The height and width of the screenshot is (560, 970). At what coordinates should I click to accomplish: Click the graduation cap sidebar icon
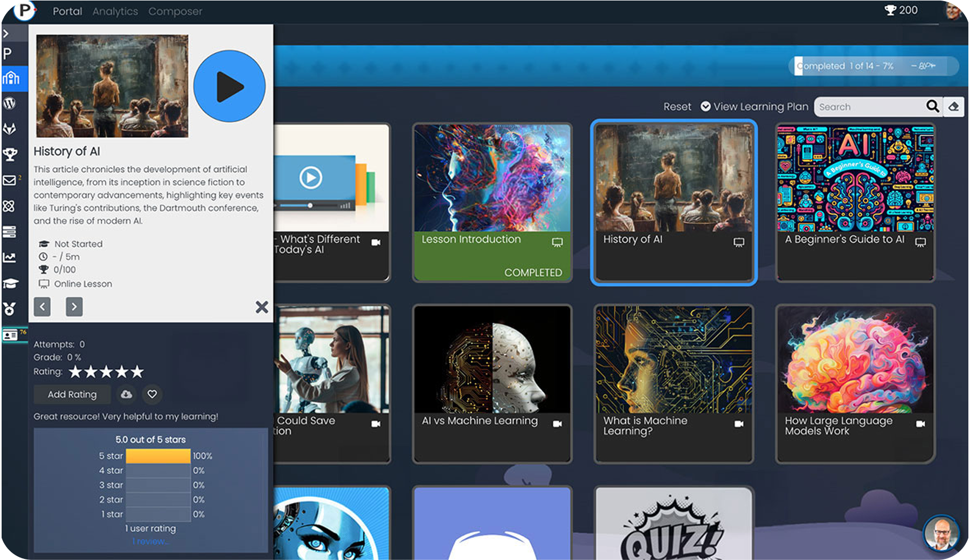[x=10, y=283]
